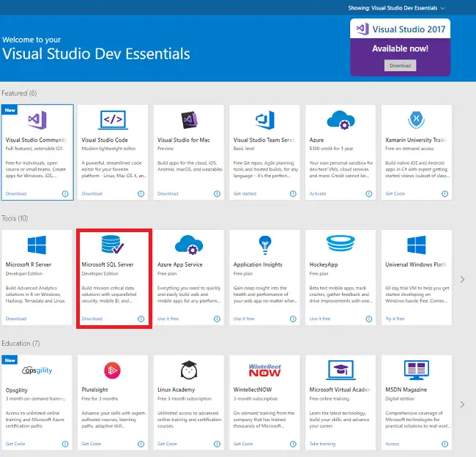
Task: Open info icon on Azure featured card
Action: (369, 194)
